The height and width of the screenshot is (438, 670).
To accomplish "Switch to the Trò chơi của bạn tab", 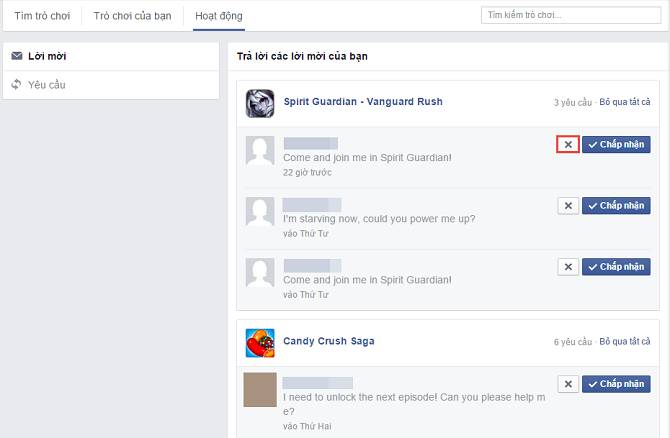I will tap(132, 16).
